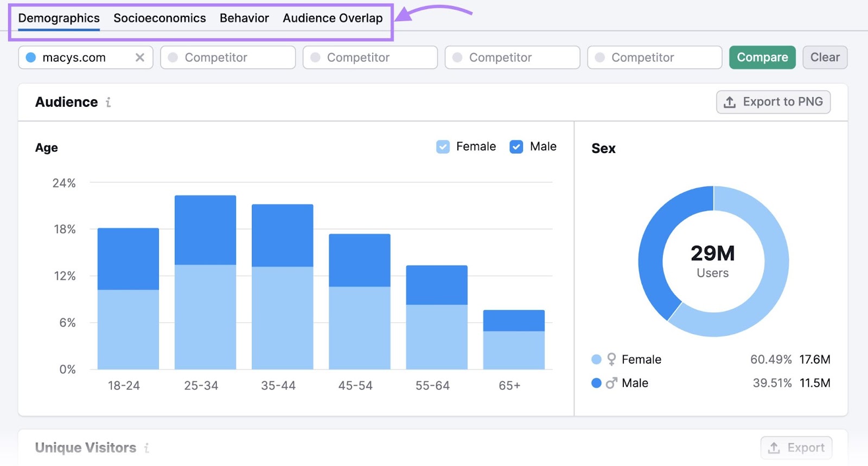Click the Export button in Unique Visitors

click(796, 448)
